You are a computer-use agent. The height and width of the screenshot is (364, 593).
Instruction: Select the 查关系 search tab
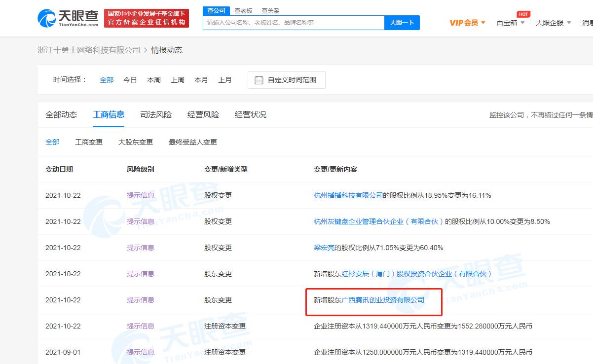coord(270,10)
